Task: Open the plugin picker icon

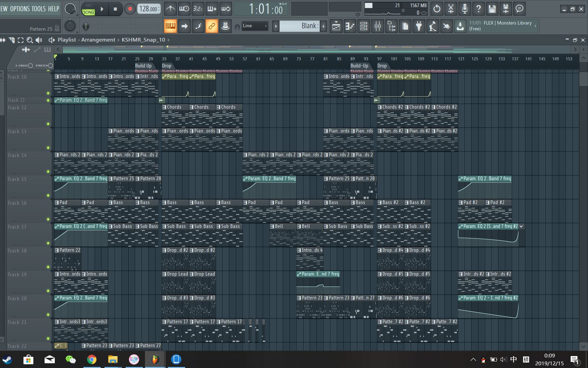Action: point(419,26)
